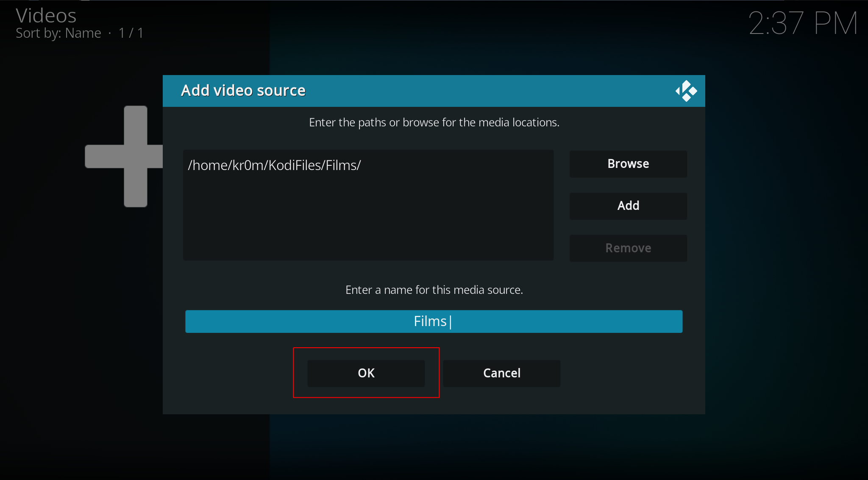Dismiss the dialog with Cancel
The height and width of the screenshot is (480, 868).
[x=501, y=373]
